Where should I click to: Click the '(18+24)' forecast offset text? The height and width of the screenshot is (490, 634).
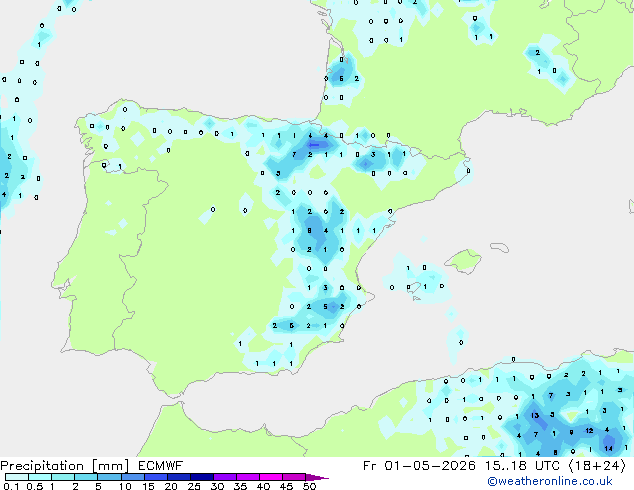[597, 466]
